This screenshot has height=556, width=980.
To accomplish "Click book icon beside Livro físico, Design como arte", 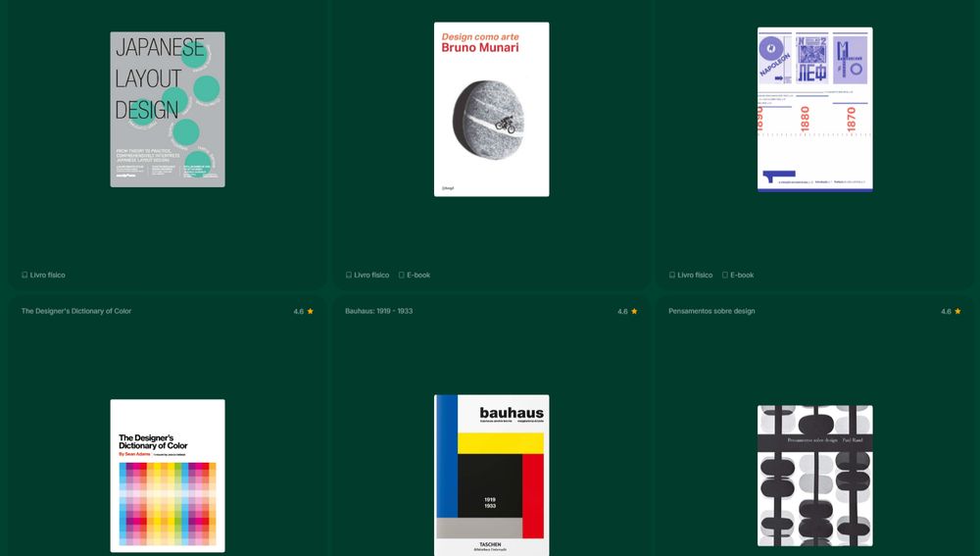I will 348,275.
